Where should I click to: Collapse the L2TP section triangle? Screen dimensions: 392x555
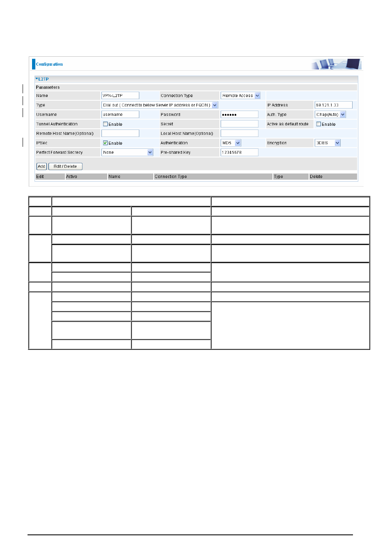[37, 79]
